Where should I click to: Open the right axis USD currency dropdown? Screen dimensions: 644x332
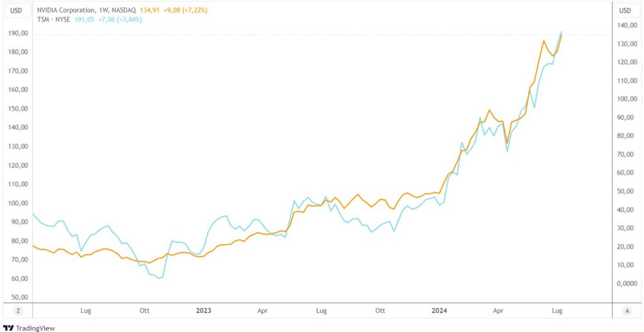tap(625, 10)
